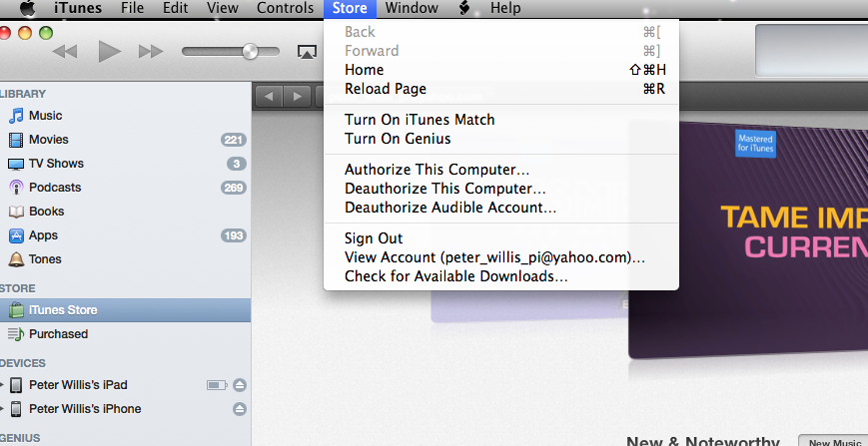
Task: Click the Movies count badge 221
Action: coord(233,140)
